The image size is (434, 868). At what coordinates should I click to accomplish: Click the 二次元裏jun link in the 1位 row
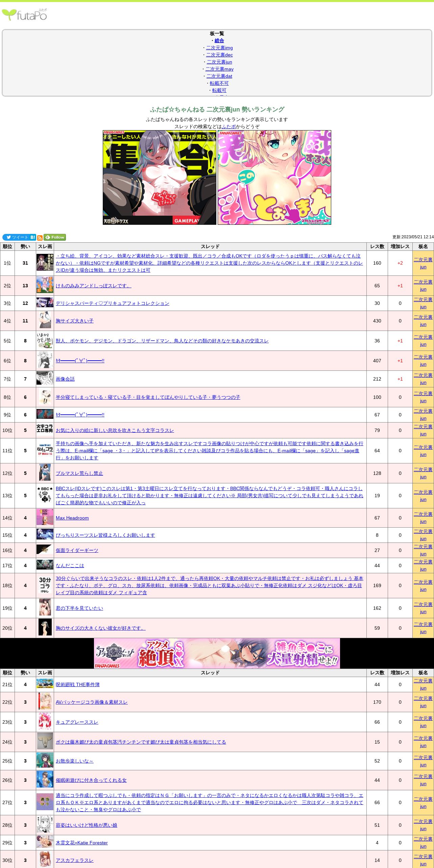423,263
